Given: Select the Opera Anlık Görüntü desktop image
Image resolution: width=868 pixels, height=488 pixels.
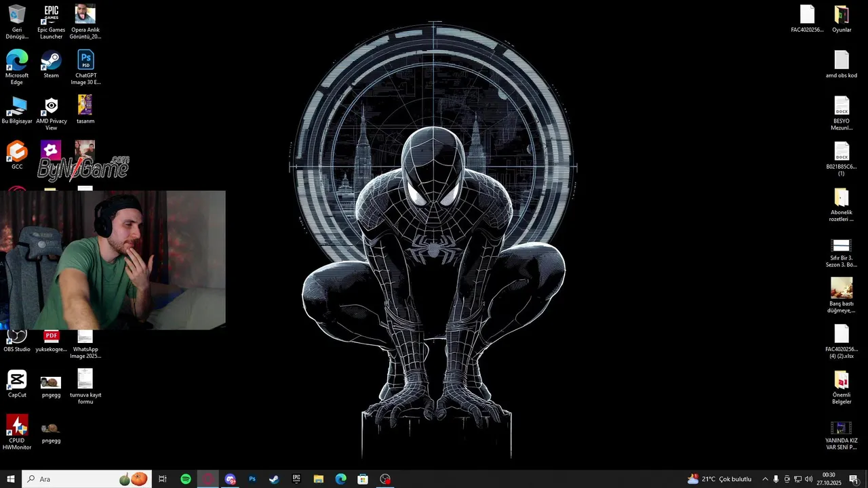Looking at the screenshot, I should pyautogui.click(x=85, y=22).
